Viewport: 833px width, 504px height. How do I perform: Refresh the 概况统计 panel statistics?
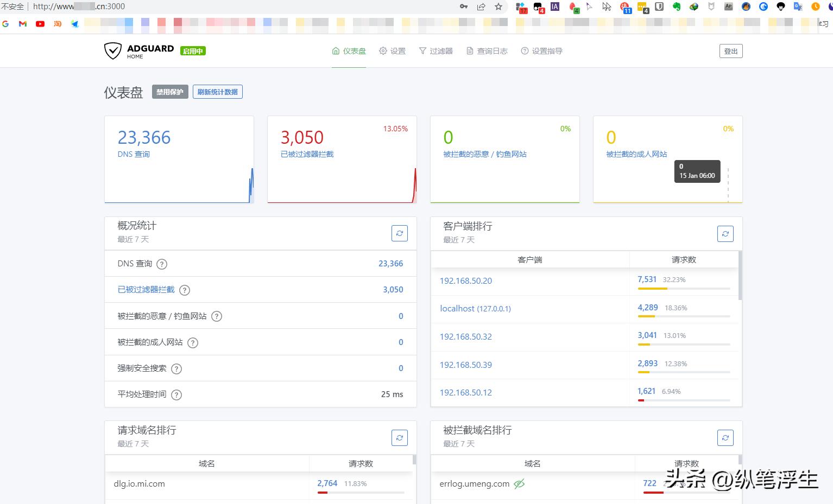pos(400,233)
